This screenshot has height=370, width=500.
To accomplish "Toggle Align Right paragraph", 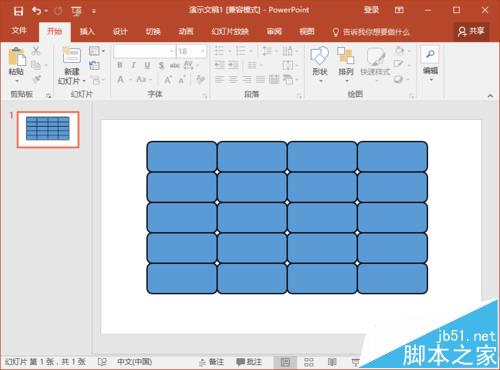I will [x=247, y=79].
